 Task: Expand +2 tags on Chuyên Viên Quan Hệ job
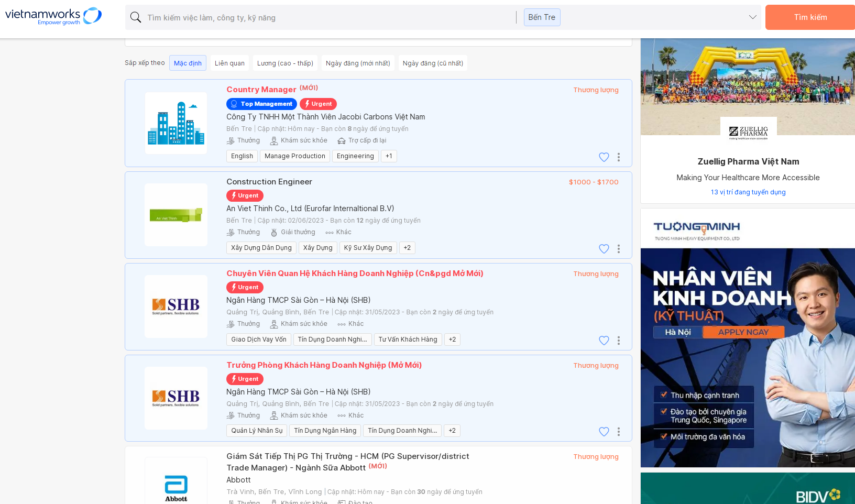click(x=452, y=339)
